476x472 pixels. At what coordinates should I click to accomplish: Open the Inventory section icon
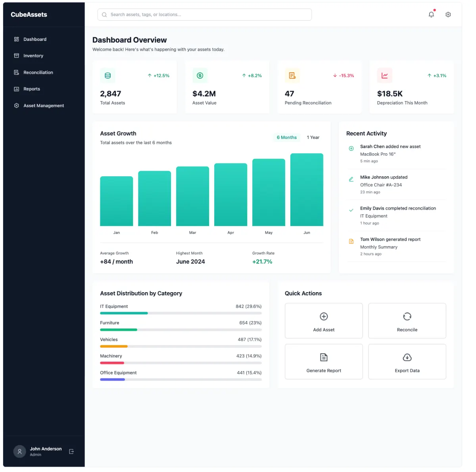[x=16, y=56]
